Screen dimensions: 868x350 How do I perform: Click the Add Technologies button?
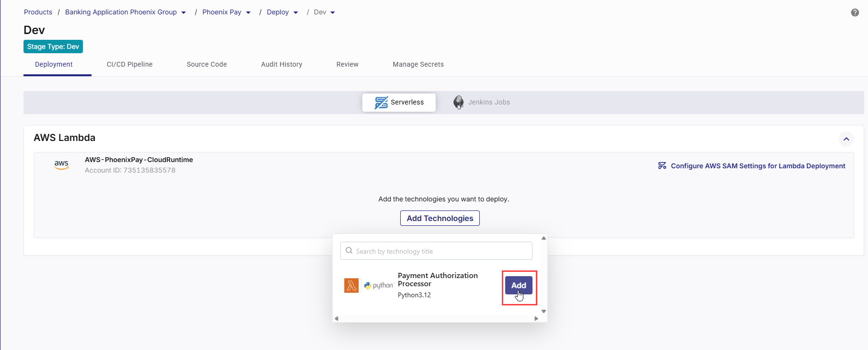[x=440, y=218]
